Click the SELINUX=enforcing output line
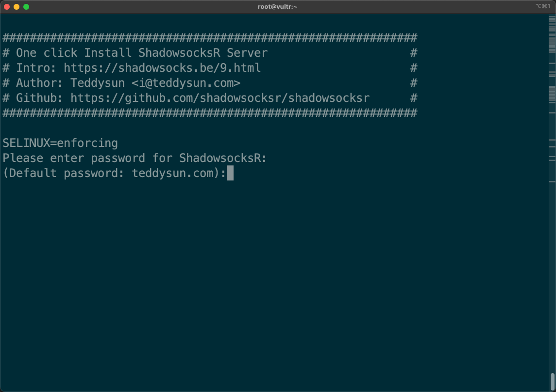Viewport: 556px width, 392px height. point(60,143)
